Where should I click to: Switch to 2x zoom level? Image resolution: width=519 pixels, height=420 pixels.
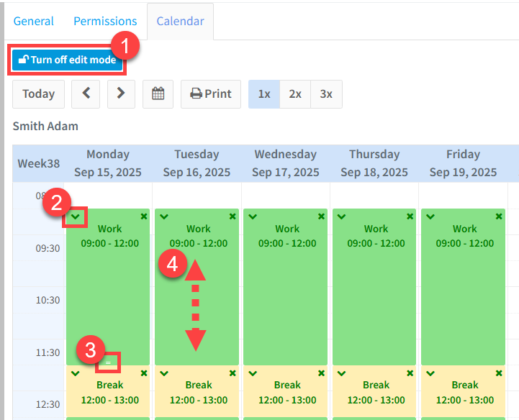[295, 94]
